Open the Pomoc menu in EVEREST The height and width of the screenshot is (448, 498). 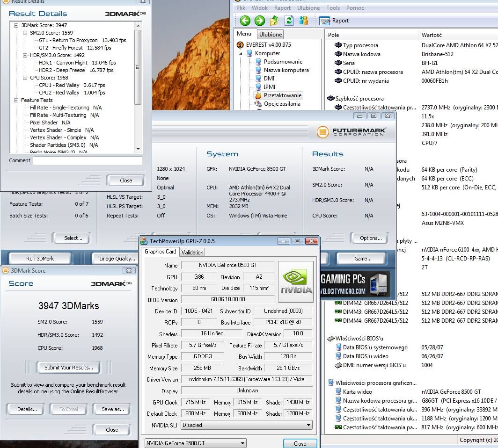355,8
